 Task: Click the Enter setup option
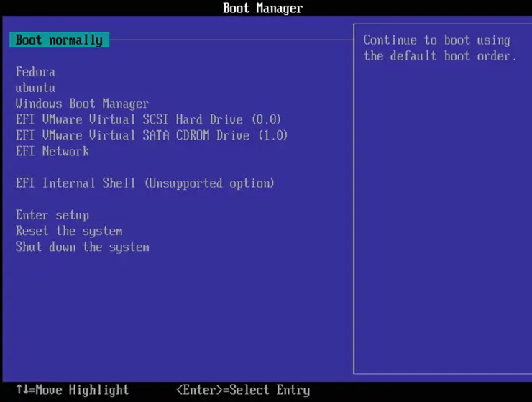click(52, 215)
